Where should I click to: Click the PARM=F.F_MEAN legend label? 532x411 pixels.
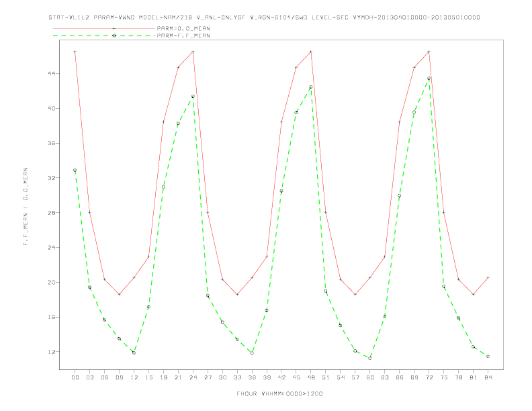tap(183, 36)
